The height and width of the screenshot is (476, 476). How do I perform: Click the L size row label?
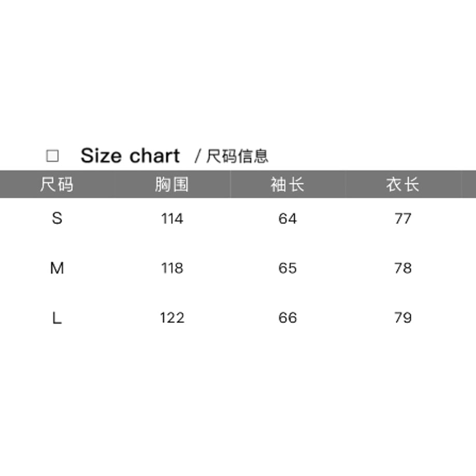click(57, 318)
